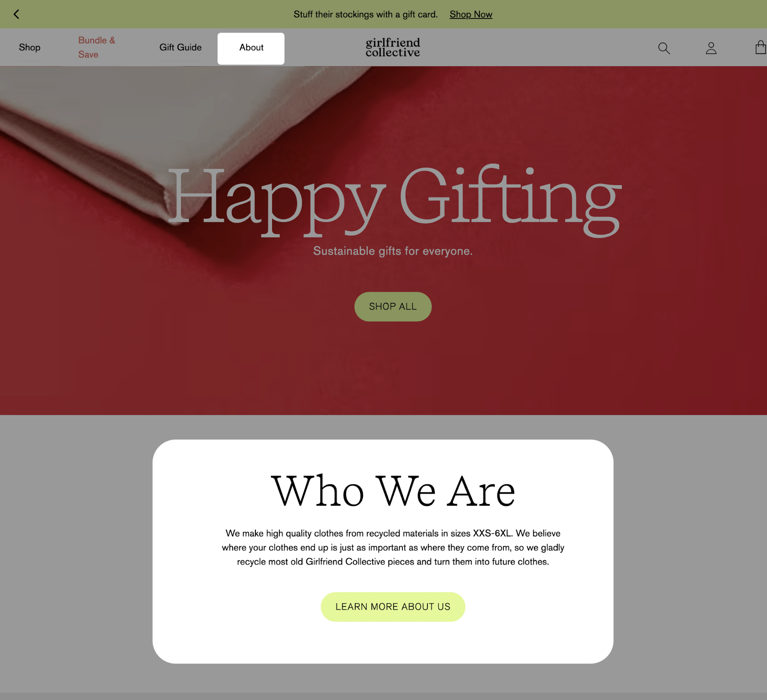Image resolution: width=767 pixels, height=700 pixels.
Task: Toggle the navigation dropdown
Action: pos(251,48)
